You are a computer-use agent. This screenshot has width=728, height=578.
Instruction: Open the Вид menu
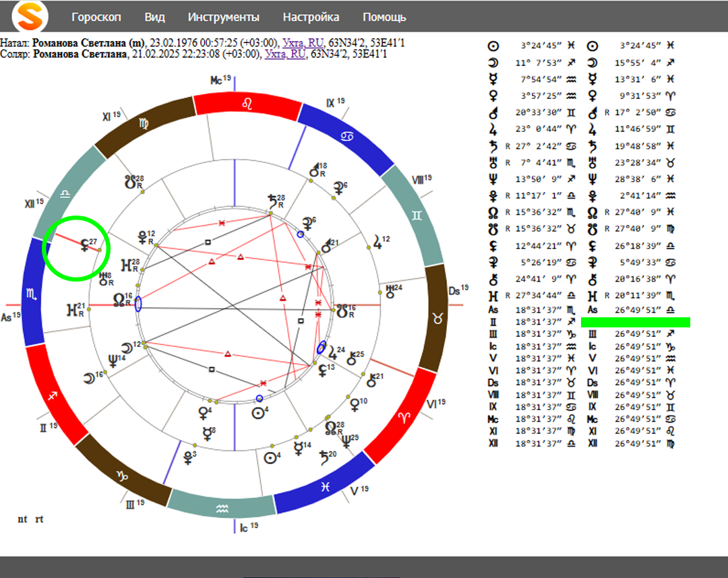154,17
